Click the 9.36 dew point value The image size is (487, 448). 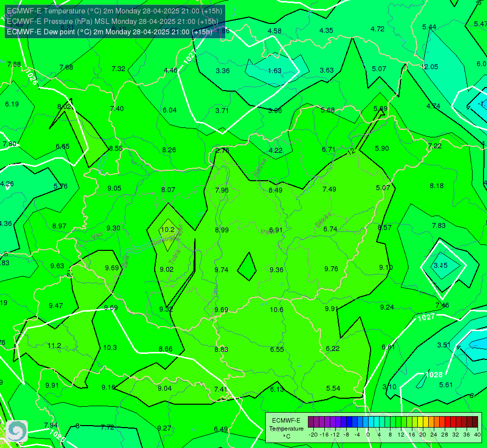coord(277,269)
